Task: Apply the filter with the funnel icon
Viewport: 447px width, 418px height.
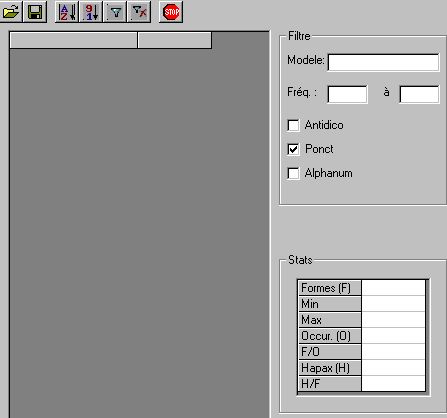Action: [115, 12]
